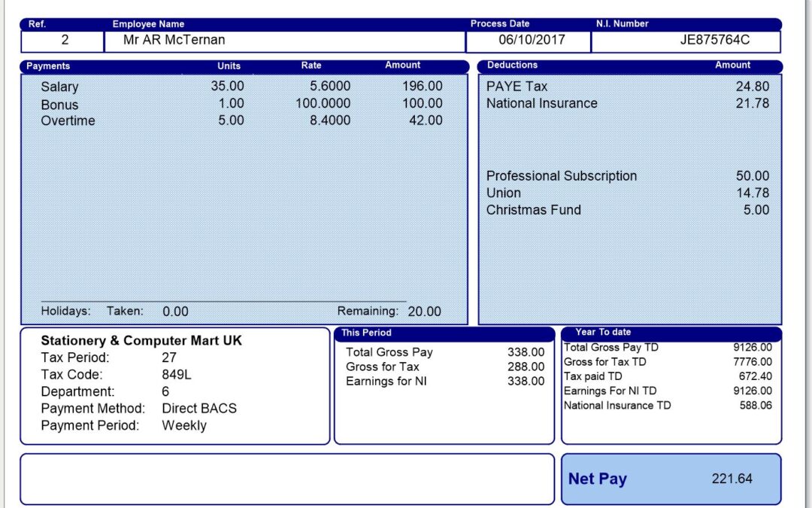Viewport: 812px width, 508px height.
Task: Select the Ref. number field
Action: point(65,41)
